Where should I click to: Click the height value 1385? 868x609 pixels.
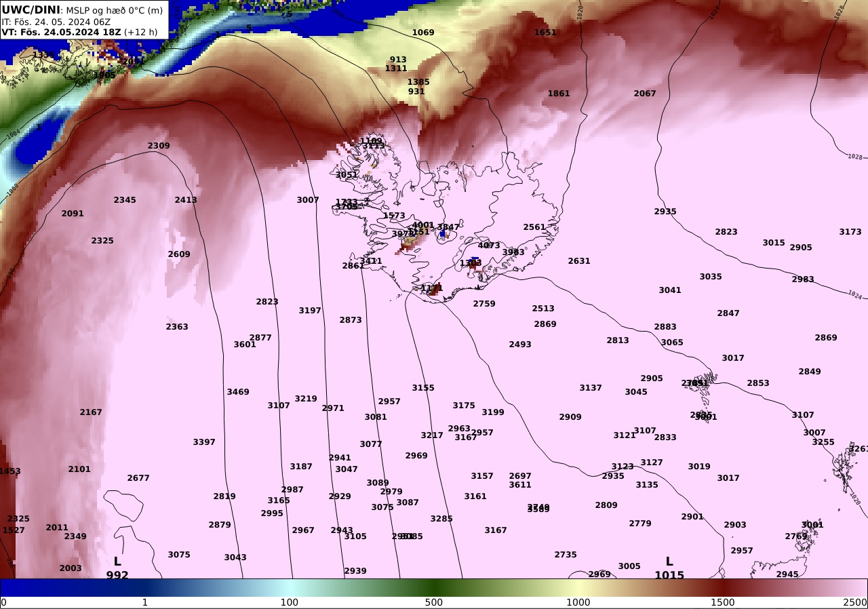(418, 82)
